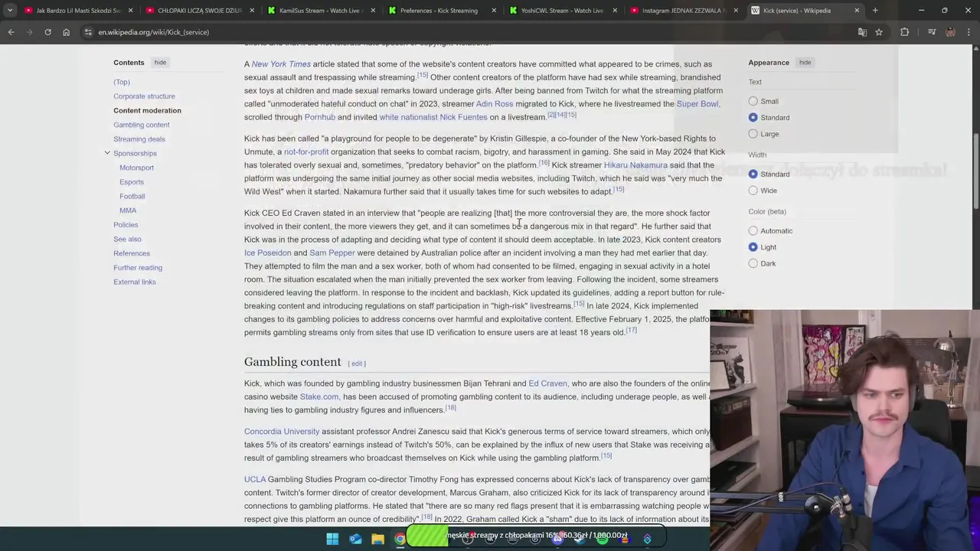
Task: Open the Concordia University link
Action: coord(282,431)
